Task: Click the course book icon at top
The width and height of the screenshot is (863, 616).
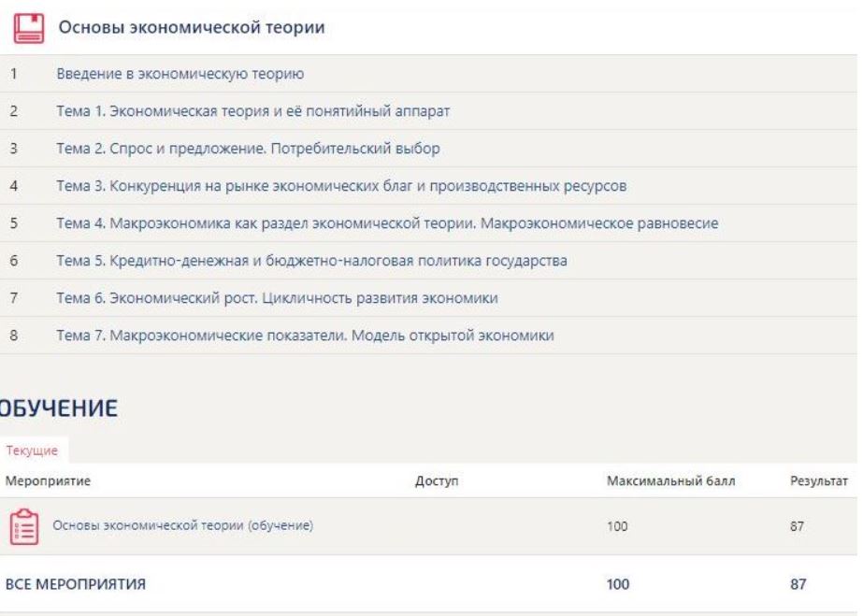Action: point(25,28)
